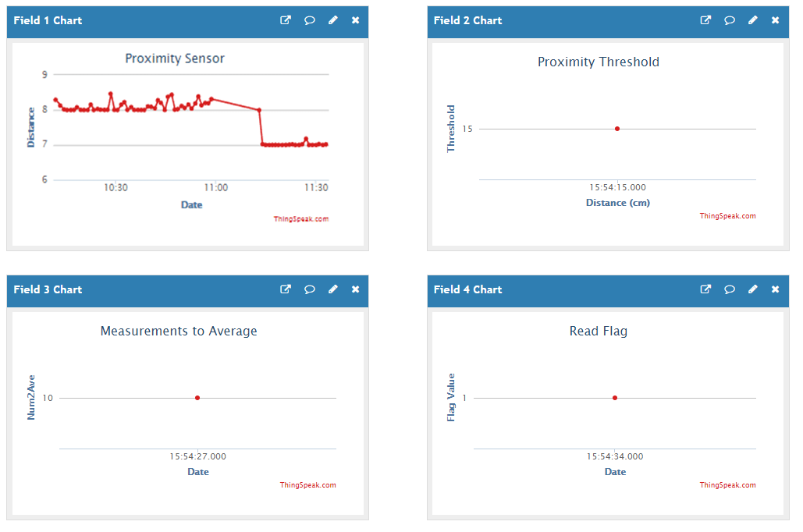Click ThingSpeak.com link in Proximity Sensor chart
The width and height of the screenshot is (803, 532).
pyautogui.click(x=301, y=219)
